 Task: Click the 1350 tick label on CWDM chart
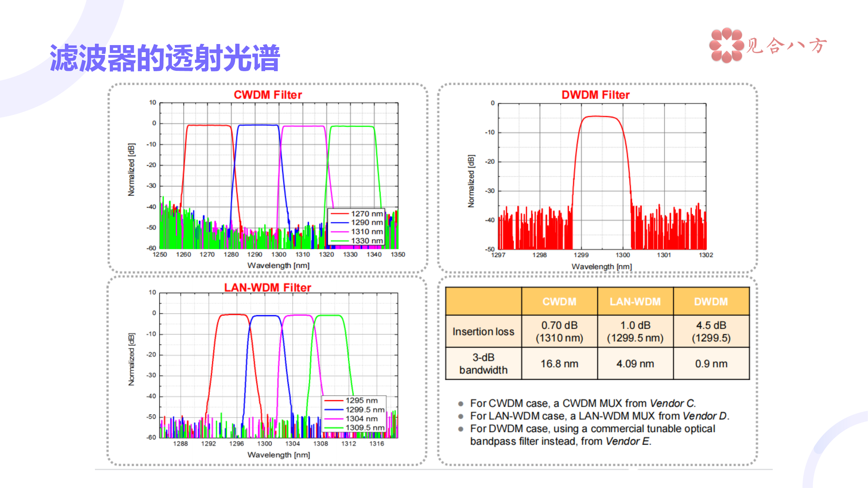coord(398,255)
